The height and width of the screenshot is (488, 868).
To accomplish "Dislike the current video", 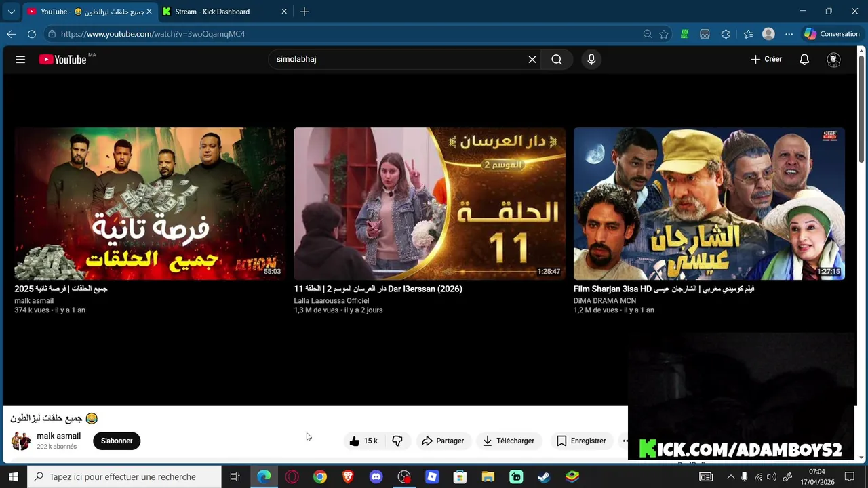I will (397, 441).
